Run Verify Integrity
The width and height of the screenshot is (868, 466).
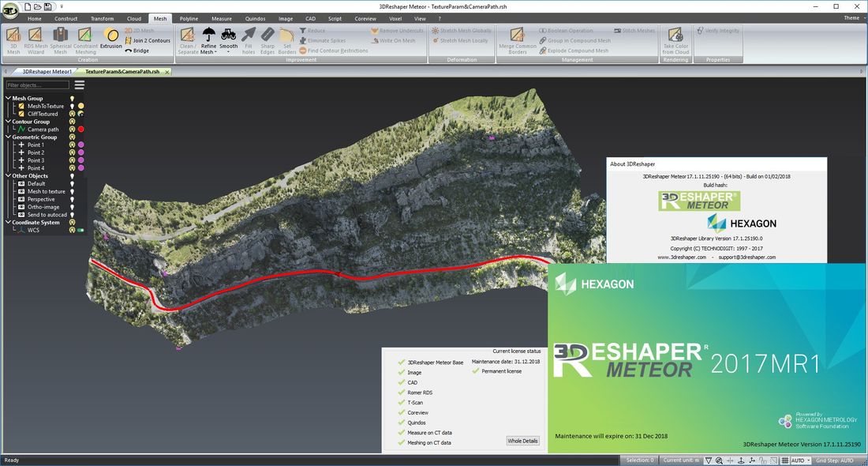[717, 31]
